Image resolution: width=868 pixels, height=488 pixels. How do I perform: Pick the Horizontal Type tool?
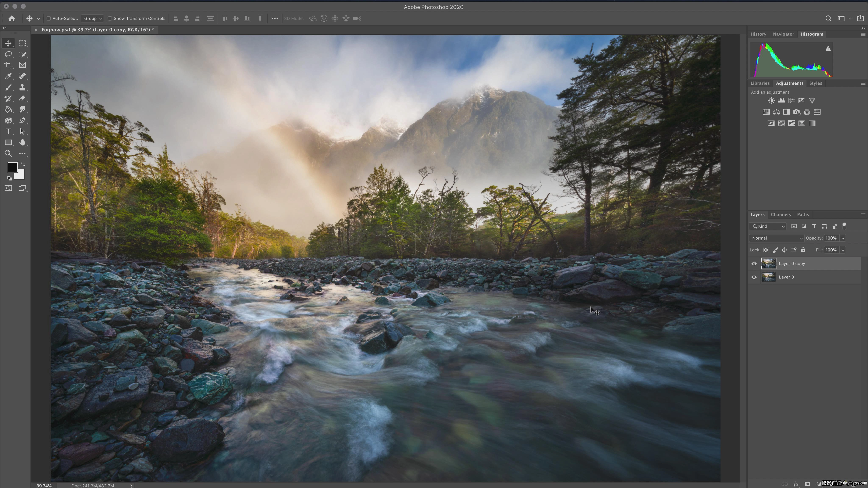8,132
